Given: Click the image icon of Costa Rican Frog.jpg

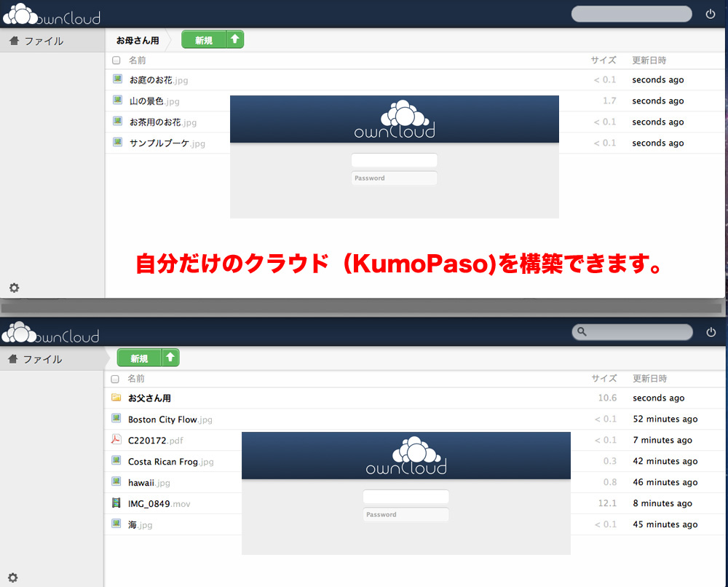Looking at the screenshot, I should 116,461.
